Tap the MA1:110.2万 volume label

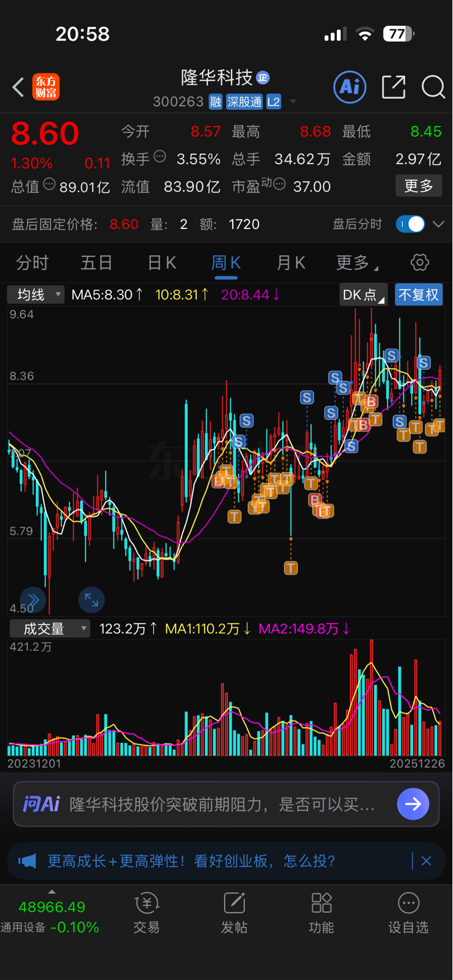(x=208, y=629)
